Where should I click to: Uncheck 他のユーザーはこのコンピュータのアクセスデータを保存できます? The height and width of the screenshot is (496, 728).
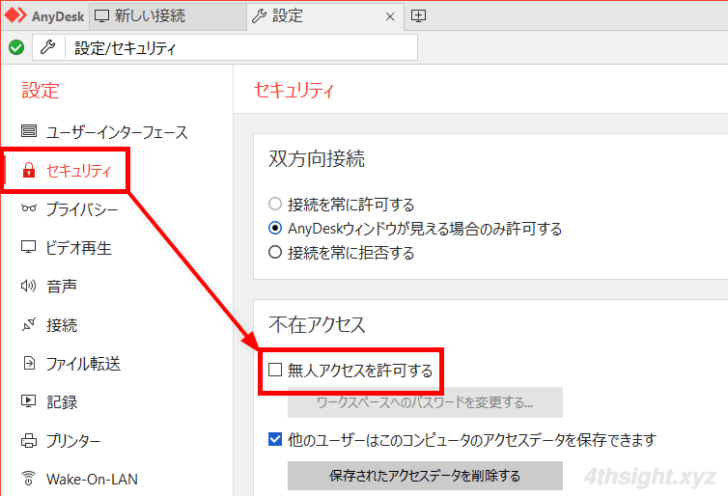pyautogui.click(x=275, y=439)
